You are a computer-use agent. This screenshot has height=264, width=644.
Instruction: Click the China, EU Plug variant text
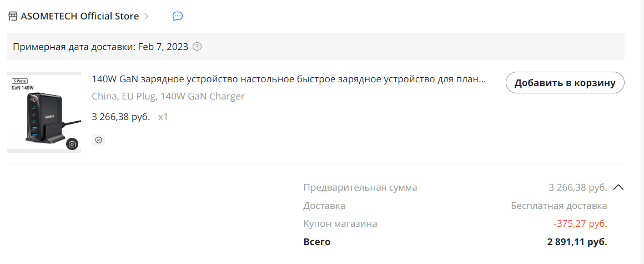click(x=168, y=96)
